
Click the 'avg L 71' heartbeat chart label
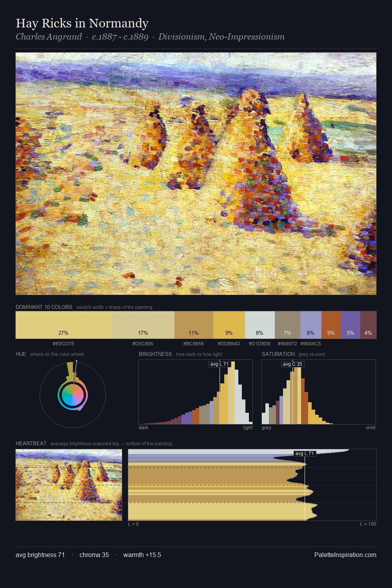tap(305, 454)
